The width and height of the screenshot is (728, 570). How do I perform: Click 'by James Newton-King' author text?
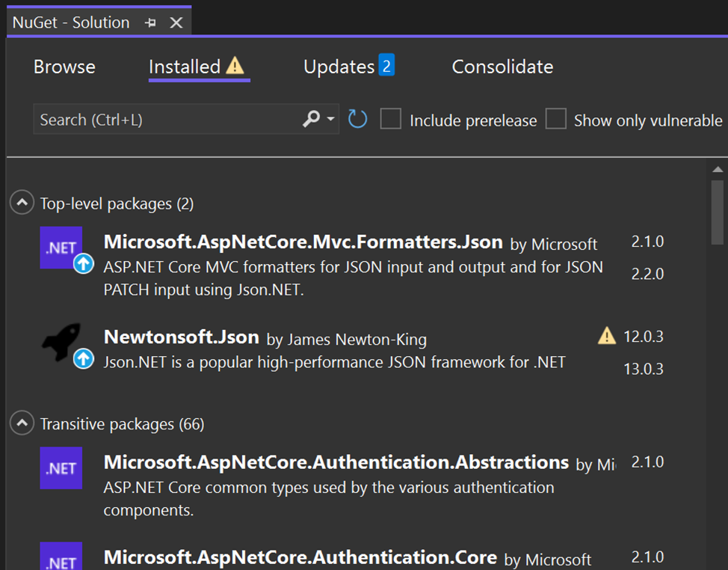[x=346, y=340]
